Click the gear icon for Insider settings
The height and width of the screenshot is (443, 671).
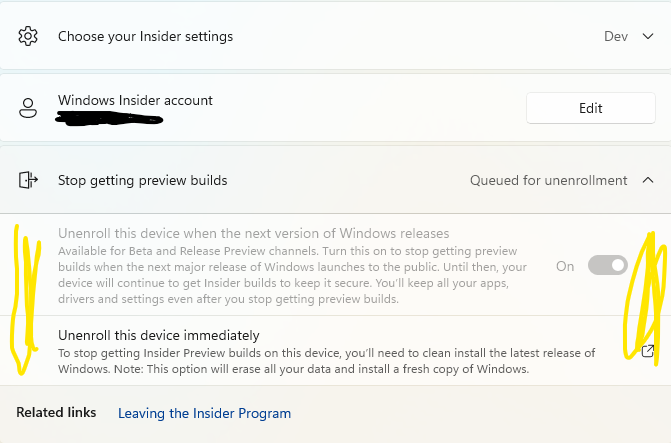[28, 36]
